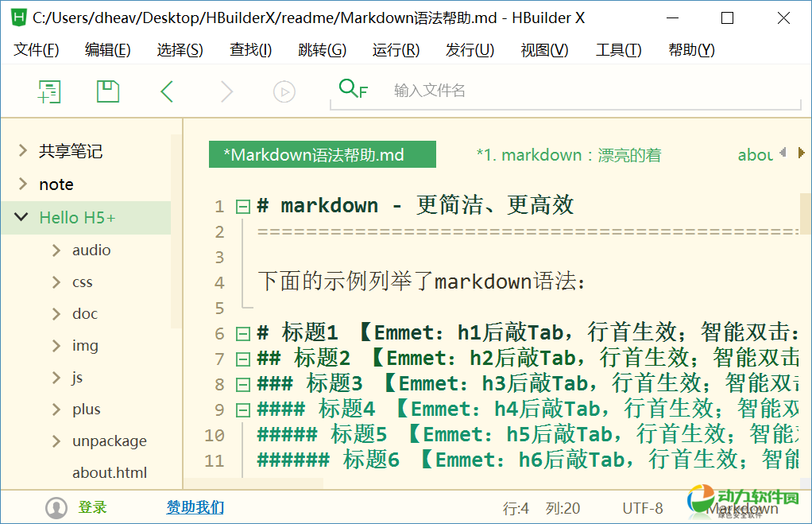Collapse the Hello H5+ project
Image resolution: width=812 pixels, height=524 pixels.
(x=21, y=217)
